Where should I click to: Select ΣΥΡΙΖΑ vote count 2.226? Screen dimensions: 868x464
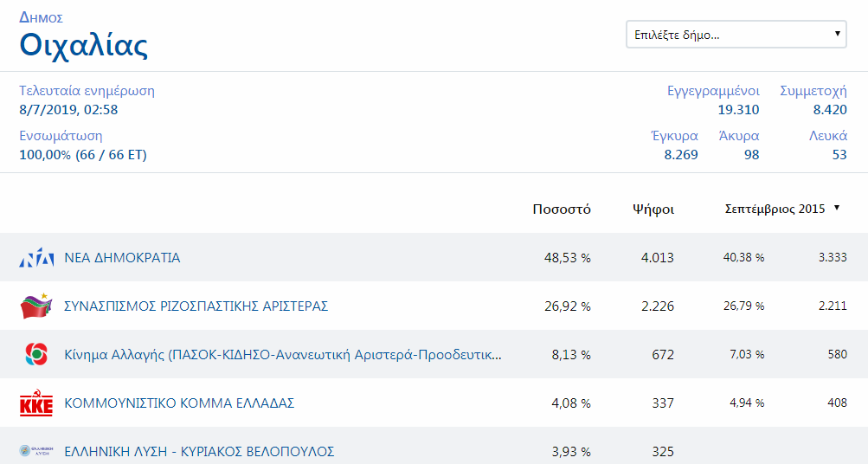tap(658, 306)
